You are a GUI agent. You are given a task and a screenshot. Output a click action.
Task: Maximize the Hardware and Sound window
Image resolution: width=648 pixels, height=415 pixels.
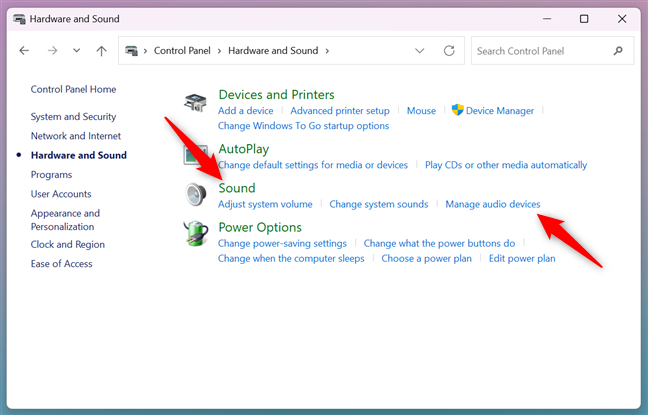pos(584,19)
